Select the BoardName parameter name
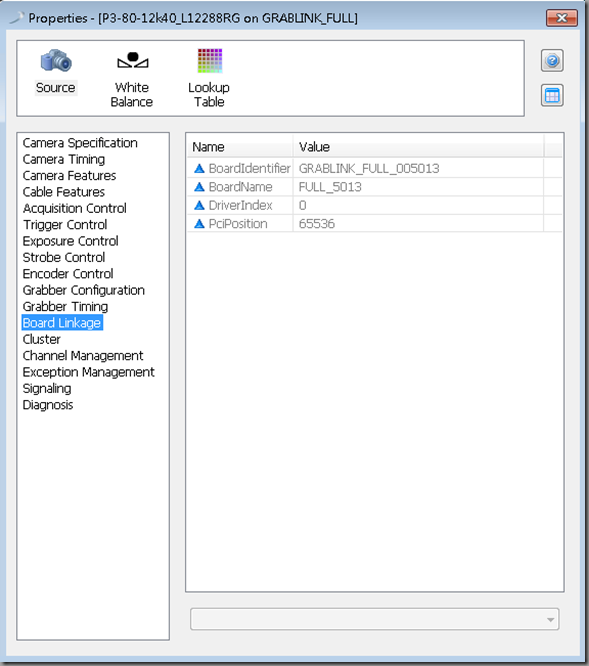Viewport: 589px width, 666px height. [240, 187]
